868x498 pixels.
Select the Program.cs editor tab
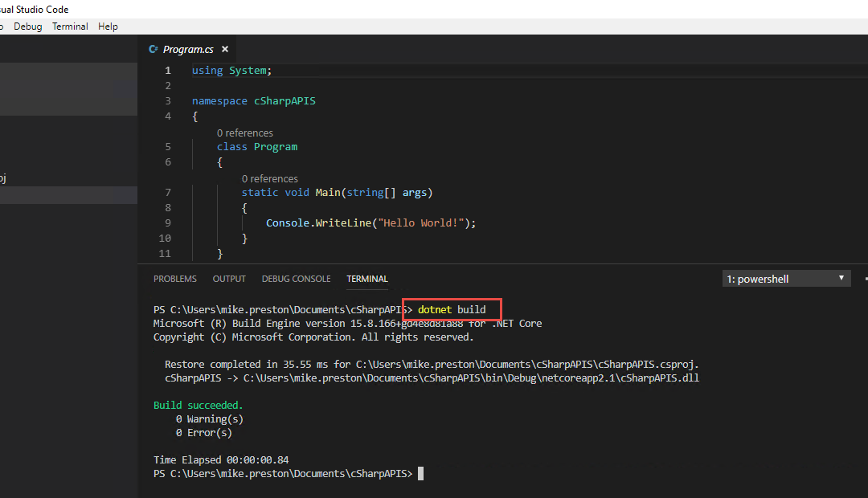(x=188, y=49)
